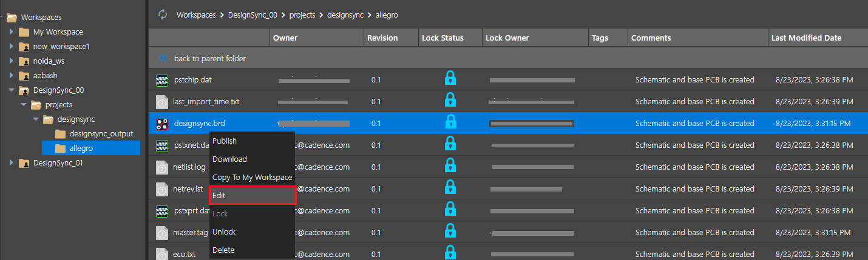Expand the new_workspace1 tree node
868x260 pixels.
pyautogui.click(x=11, y=47)
